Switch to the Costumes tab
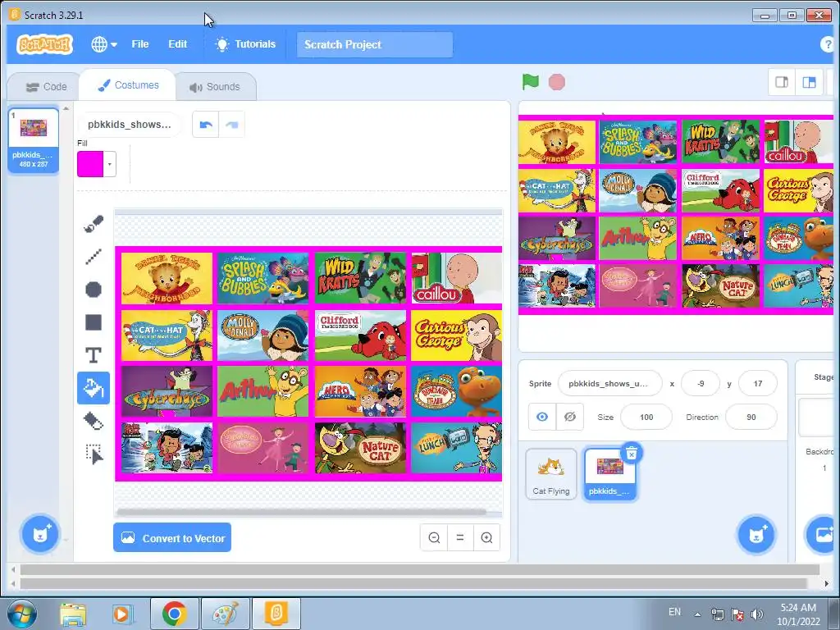Screen dimensions: 840x630 (x=128, y=85)
